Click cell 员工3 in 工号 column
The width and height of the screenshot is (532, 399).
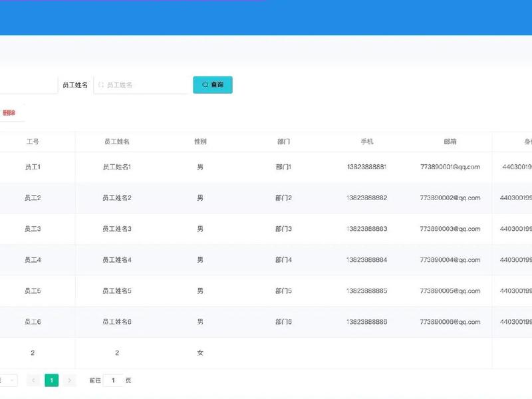(33, 229)
